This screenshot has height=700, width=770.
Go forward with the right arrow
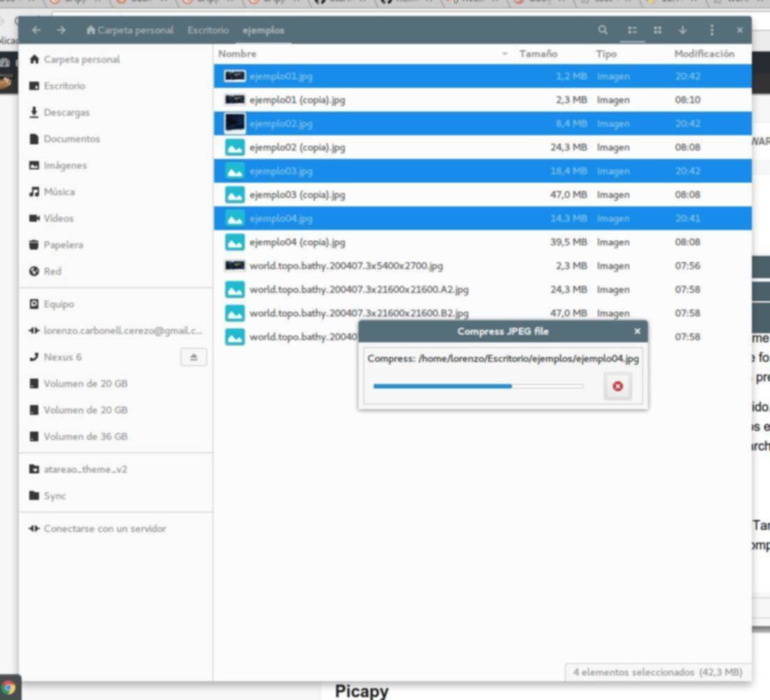61,30
